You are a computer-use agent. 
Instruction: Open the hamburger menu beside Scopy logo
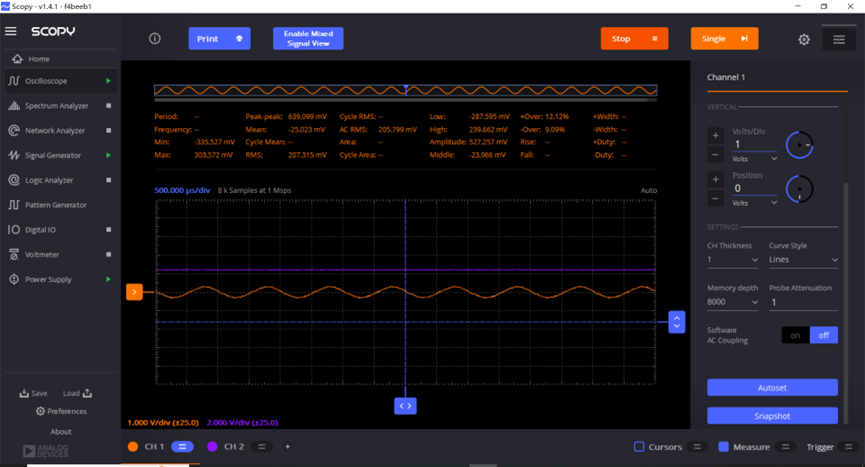click(10, 31)
